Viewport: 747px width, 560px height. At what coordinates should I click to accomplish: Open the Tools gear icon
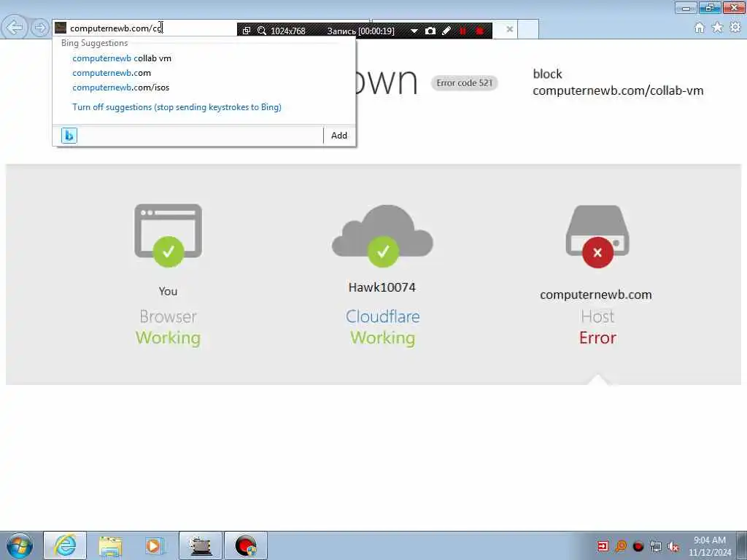click(x=735, y=28)
